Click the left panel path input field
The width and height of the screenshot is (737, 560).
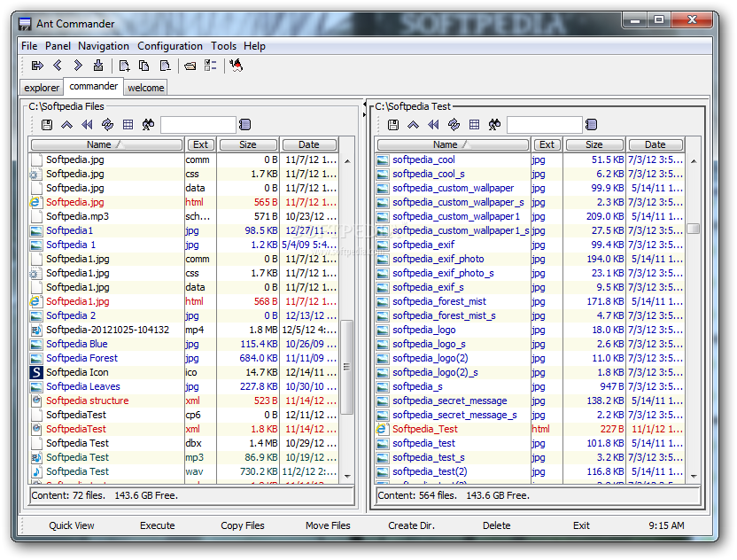click(198, 125)
